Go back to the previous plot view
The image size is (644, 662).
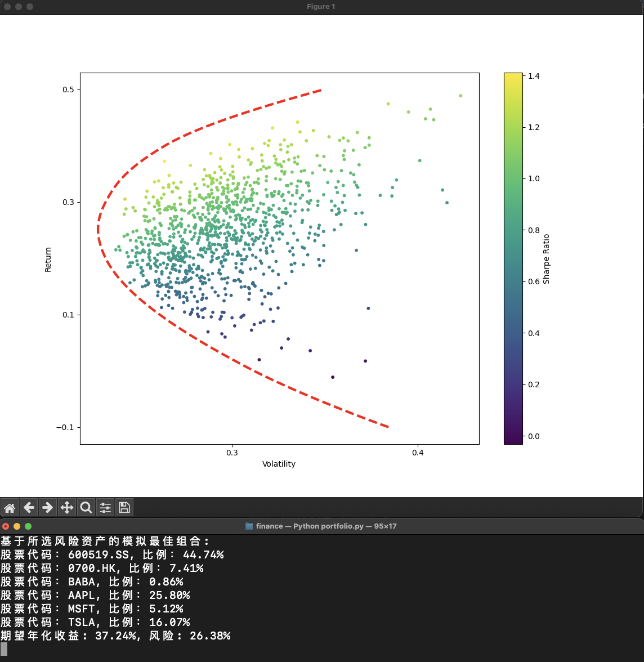click(29, 507)
